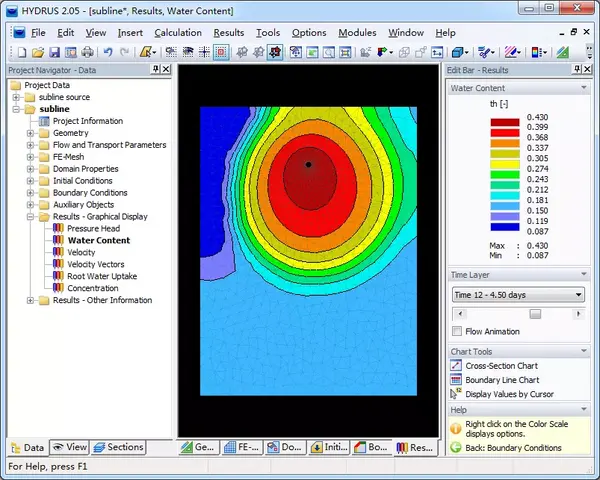Switch to the FE-Mesh view tab

[242, 447]
